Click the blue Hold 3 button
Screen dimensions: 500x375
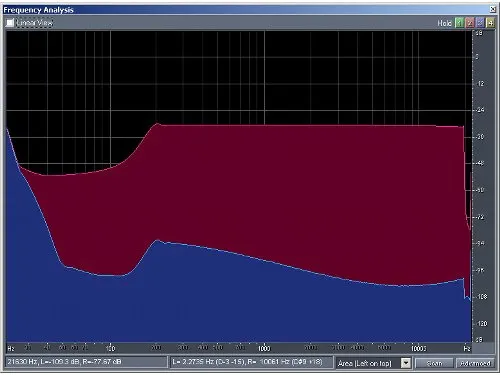480,23
